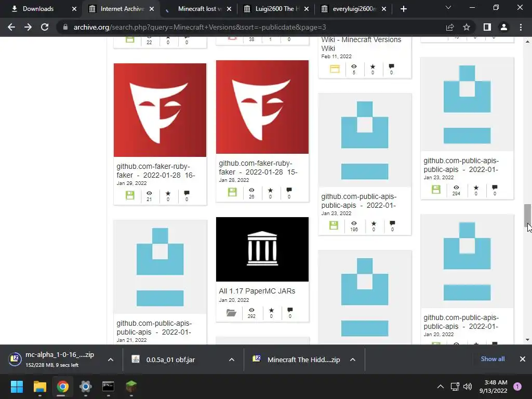Open Chrome's three-dot menu
The width and height of the screenshot is (532, 399).
(521, 27)
